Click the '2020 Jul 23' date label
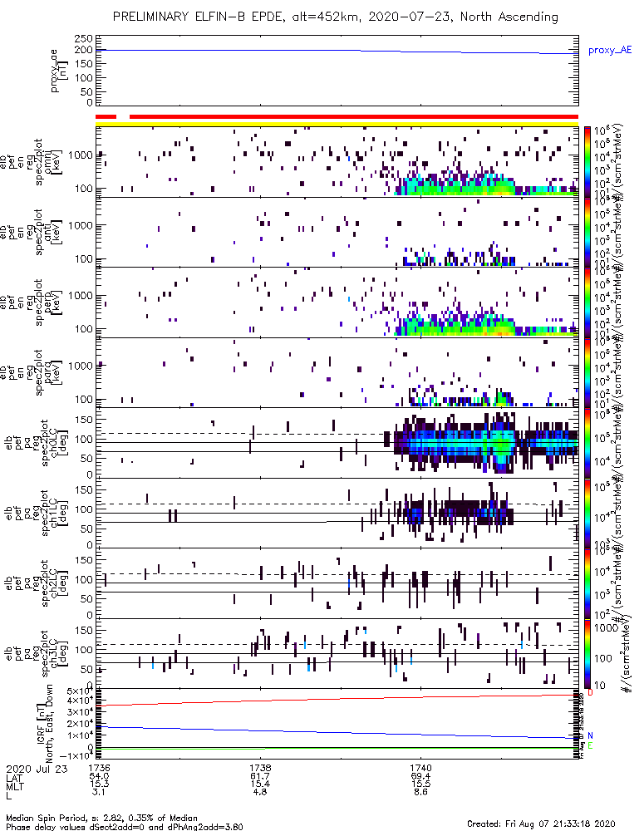Viewport: 644px width, 831px height. tap(37, 769)
